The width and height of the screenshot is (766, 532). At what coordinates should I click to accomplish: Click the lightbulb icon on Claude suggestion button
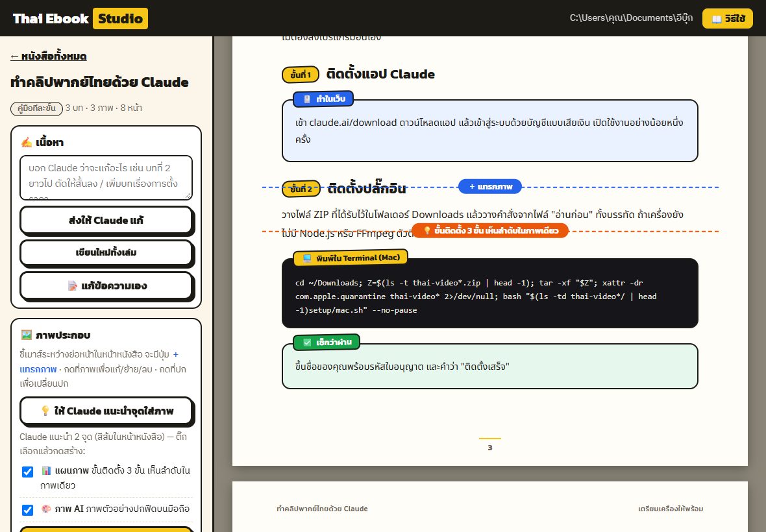(x=45, y=411)
